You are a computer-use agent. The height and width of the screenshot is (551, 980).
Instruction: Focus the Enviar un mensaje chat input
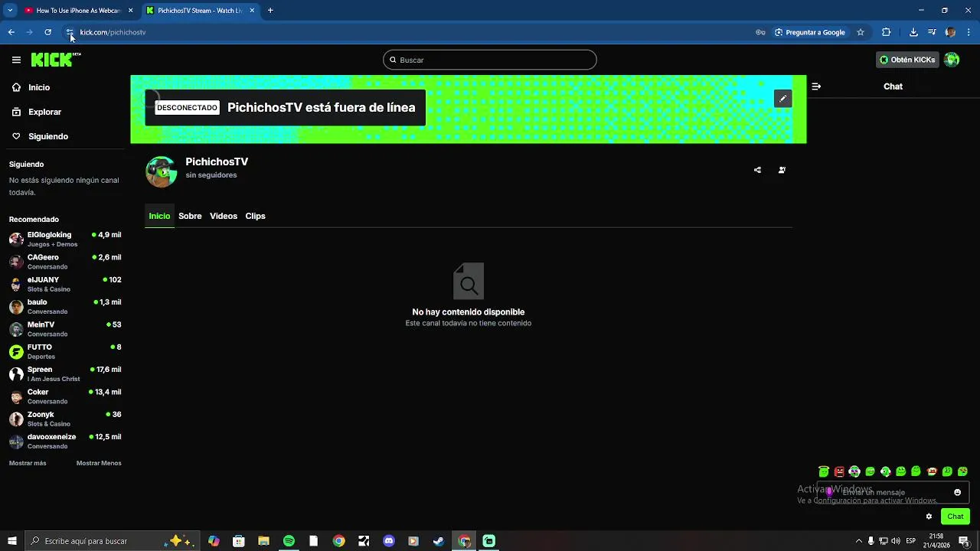click(x=893, y=492)
